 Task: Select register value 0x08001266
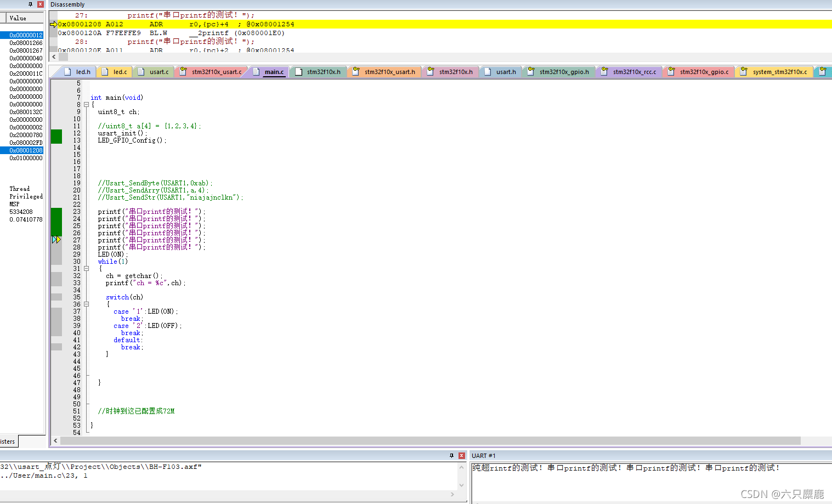[x=26, y=43]
